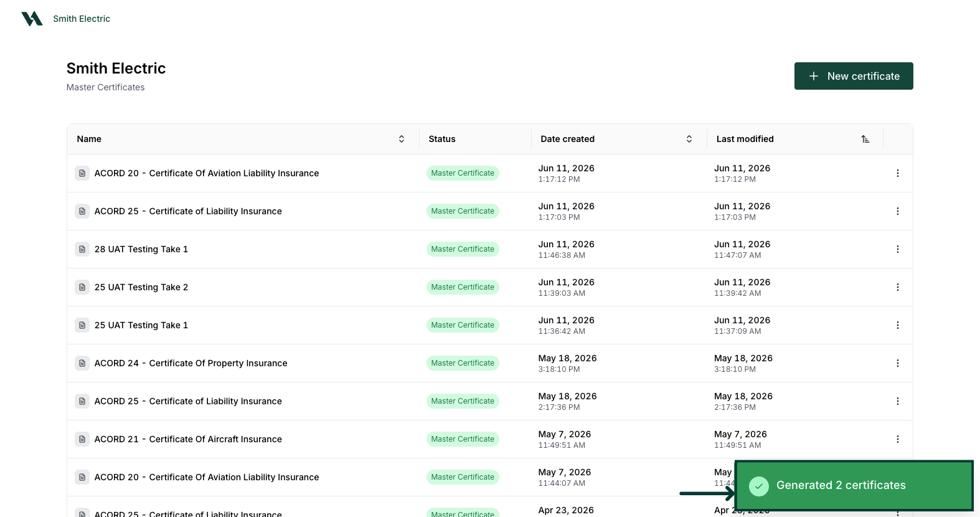
Task: Click the Last modified time '2:17:36 PM'
Action: click(735, 407)
